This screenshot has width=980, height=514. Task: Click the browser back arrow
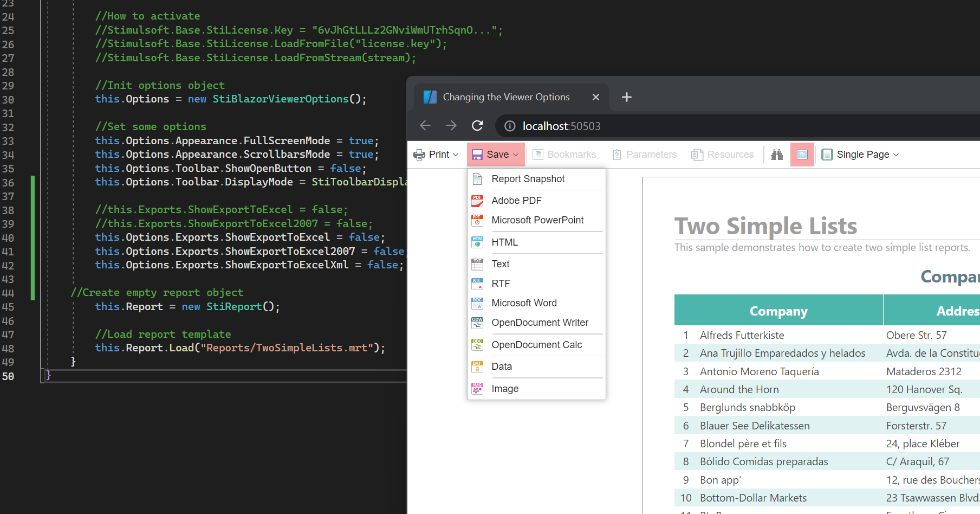[425, 126]
